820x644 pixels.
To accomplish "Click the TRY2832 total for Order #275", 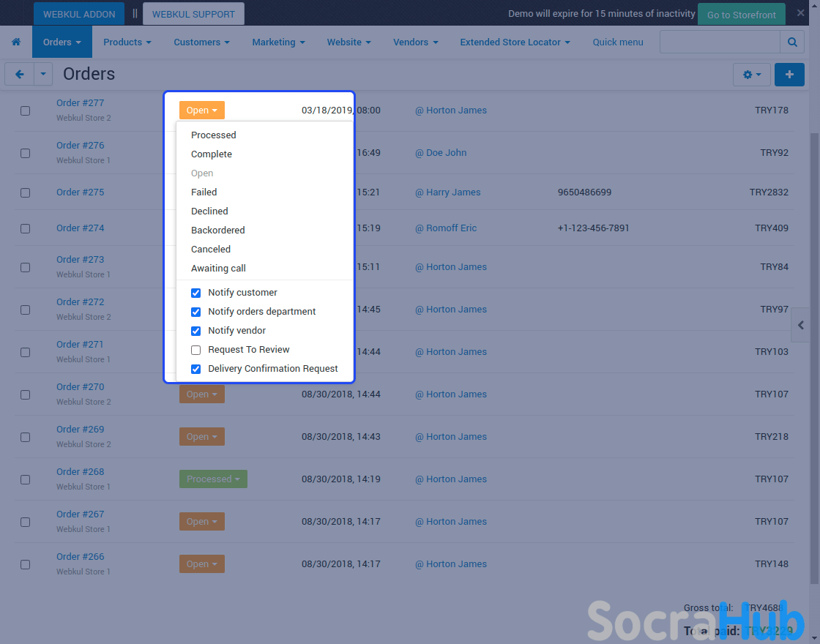I will click(x=769, y=192).
